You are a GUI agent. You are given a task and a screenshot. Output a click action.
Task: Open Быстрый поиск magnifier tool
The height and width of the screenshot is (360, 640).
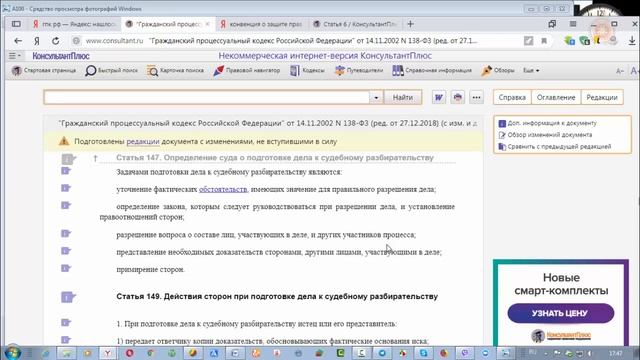[111, 71]
